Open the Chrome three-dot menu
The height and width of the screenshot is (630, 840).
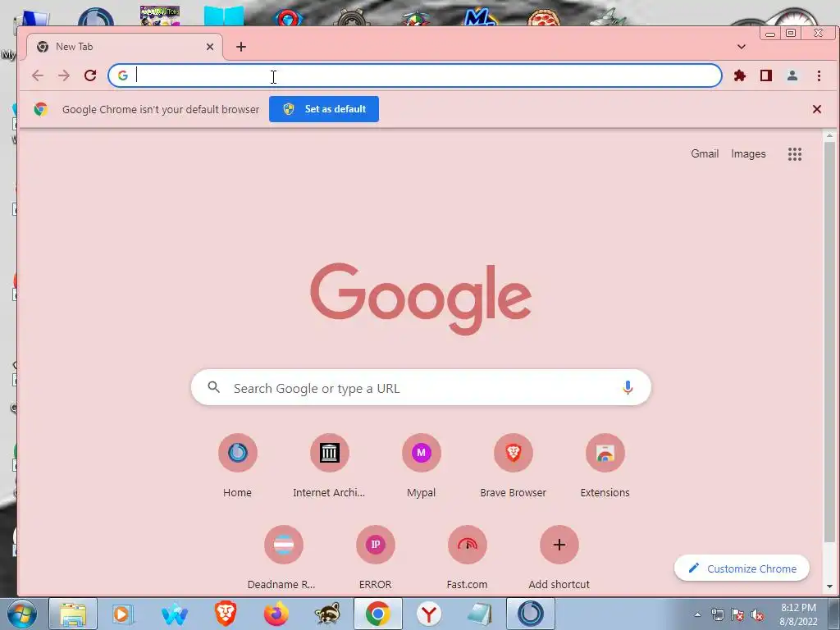tap(819, 75)
